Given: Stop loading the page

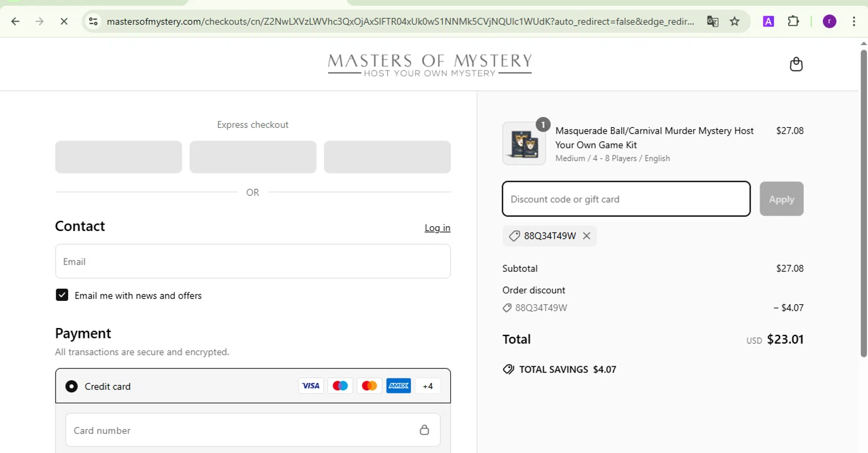Looking at the screenshot, I should tap(64, 21).
